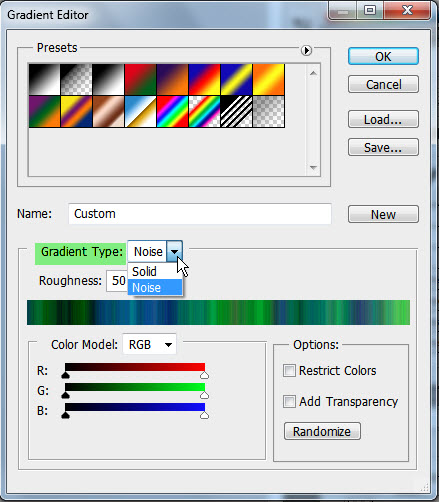The width and height of the screenshot is (439, 502).
Task: Open the Presets flyout menu arrow
Action: (306, 50)
